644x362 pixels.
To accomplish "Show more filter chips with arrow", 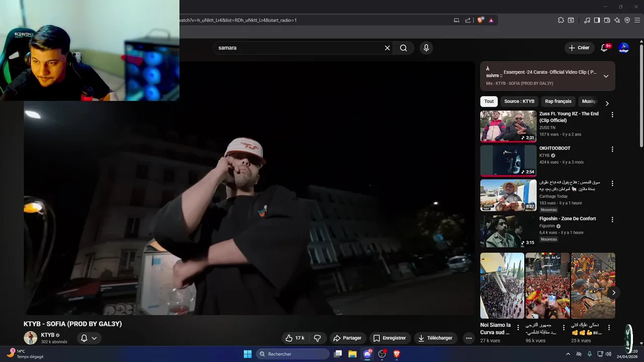I will [607, 103].
